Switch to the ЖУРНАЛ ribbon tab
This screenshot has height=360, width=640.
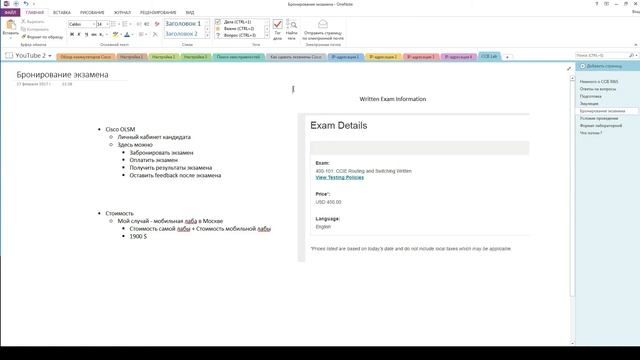click(x=122, y=12)
